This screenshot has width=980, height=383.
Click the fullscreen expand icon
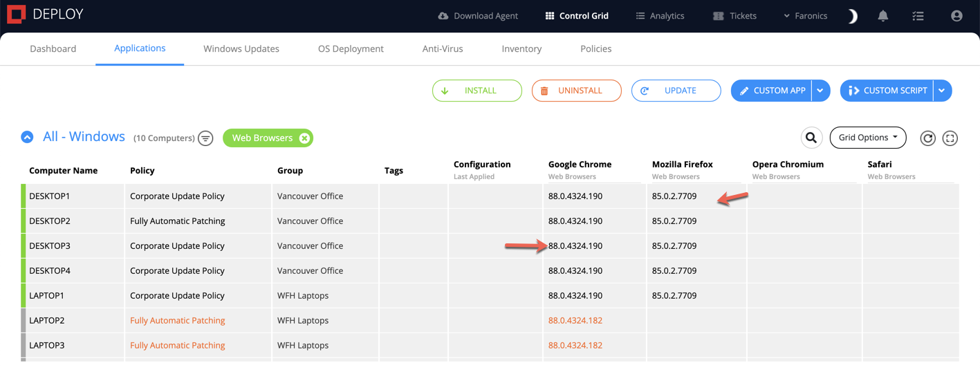(950, 138)
